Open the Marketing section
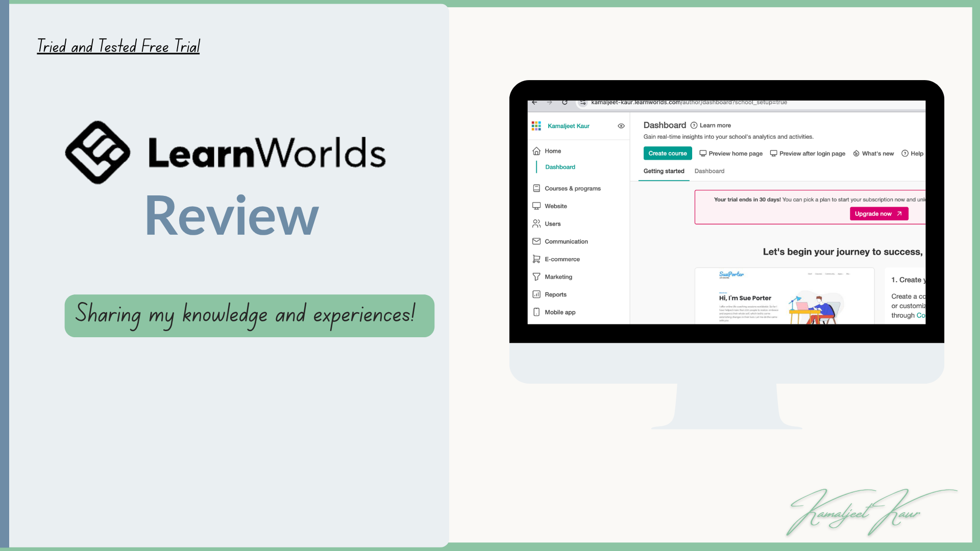Viewport: 980px width, 551px height. click(558, 277)
